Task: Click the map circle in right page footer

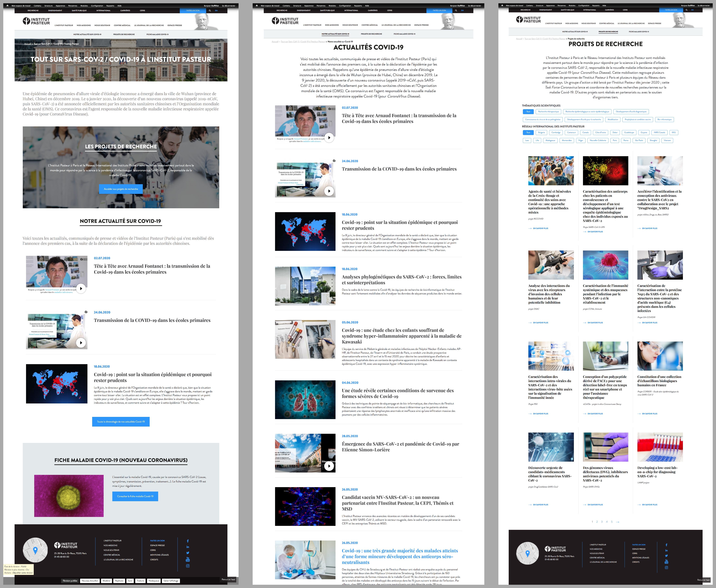Action: coord(527,553)
